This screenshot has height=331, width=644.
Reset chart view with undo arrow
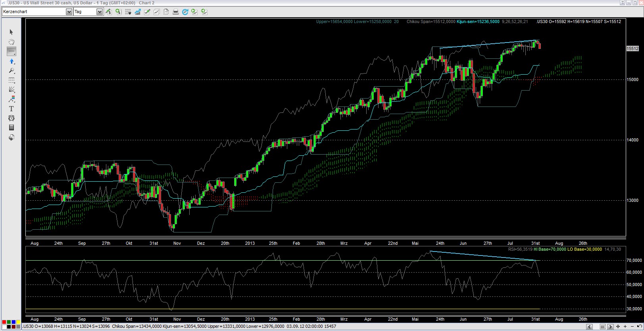(x=639, y=327)
